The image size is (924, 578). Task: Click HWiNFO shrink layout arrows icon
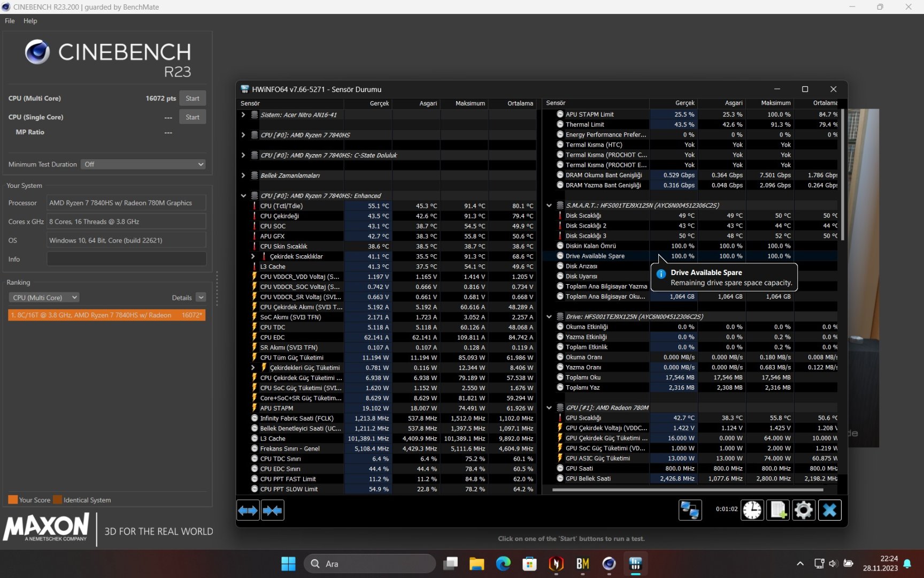point(273,510)
